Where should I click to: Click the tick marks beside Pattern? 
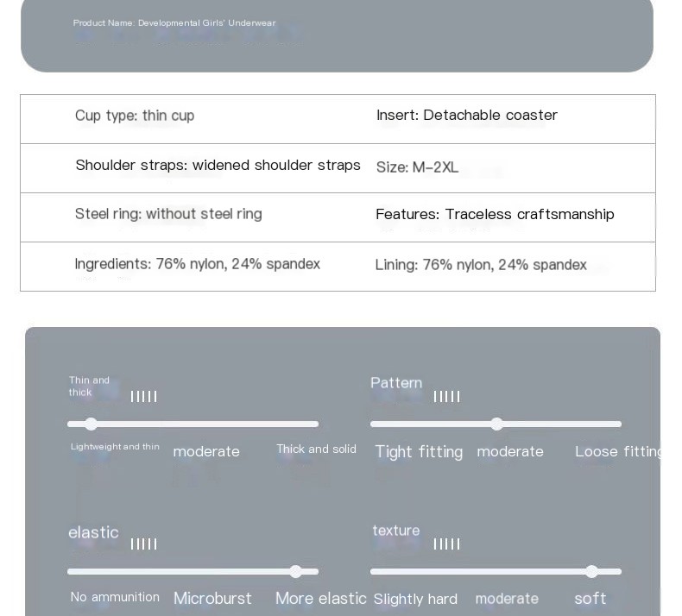pyautogui.click(x=446, y=397)
